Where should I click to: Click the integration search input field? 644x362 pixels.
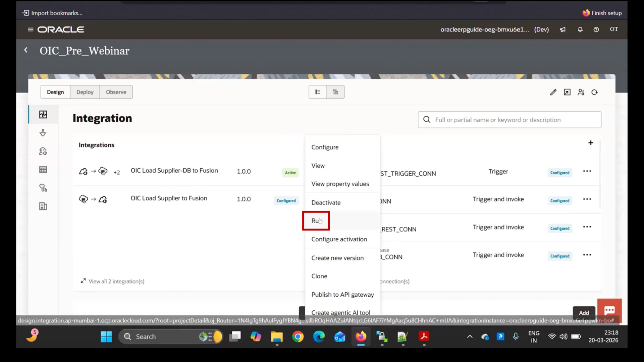509,120
